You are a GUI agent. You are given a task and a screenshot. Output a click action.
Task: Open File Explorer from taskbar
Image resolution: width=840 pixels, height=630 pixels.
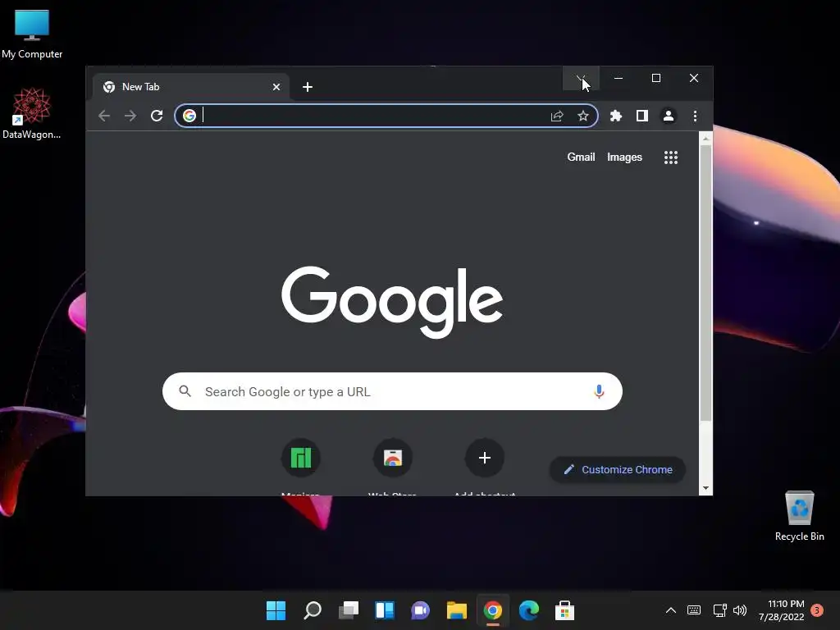coord(457,610)
